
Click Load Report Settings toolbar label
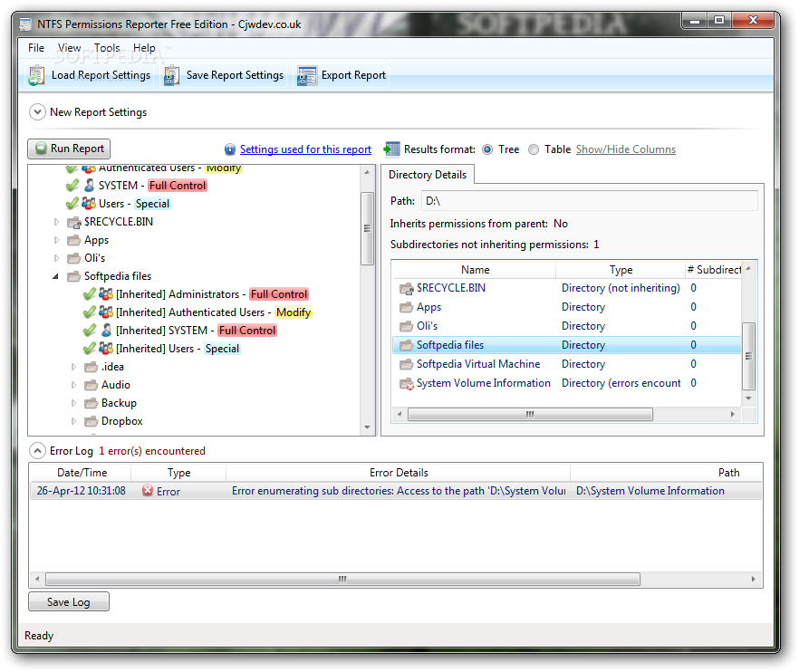pos(101,75)
